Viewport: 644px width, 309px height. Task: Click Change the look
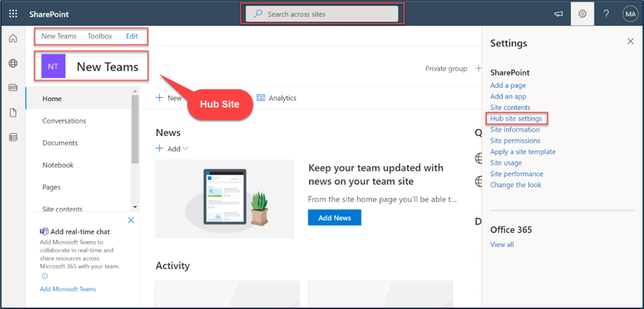(516, 185)
